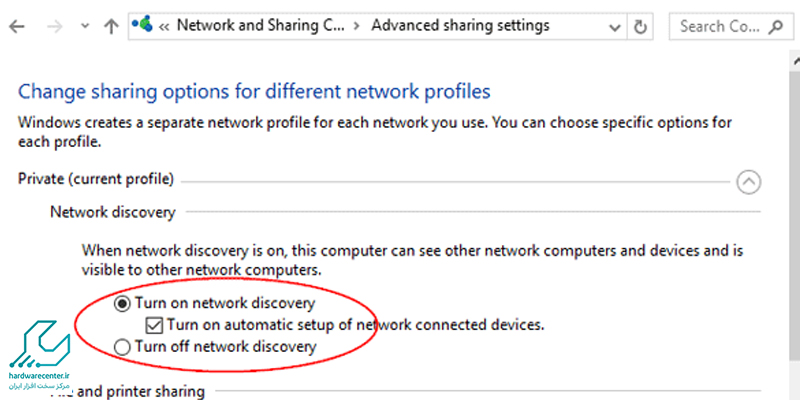
Task: Go back using the back arrow
Action: [16, 27]
